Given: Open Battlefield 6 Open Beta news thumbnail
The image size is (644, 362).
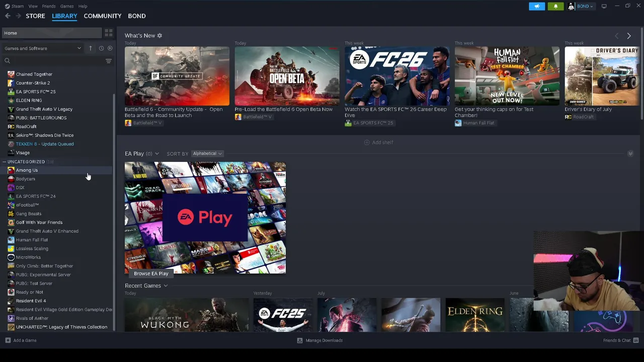Looking at the screenshot, I should click(x=287, y=76).
